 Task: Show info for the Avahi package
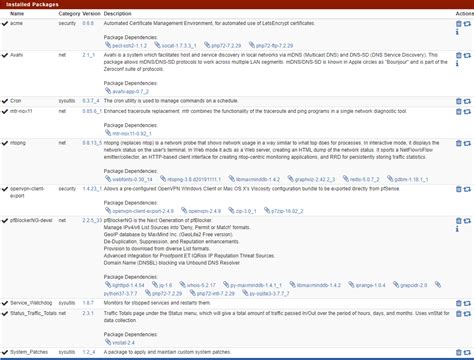click(457, 63)
